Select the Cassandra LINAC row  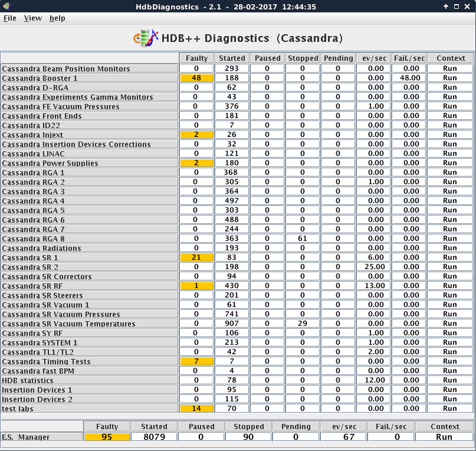[x=88, y=153]
